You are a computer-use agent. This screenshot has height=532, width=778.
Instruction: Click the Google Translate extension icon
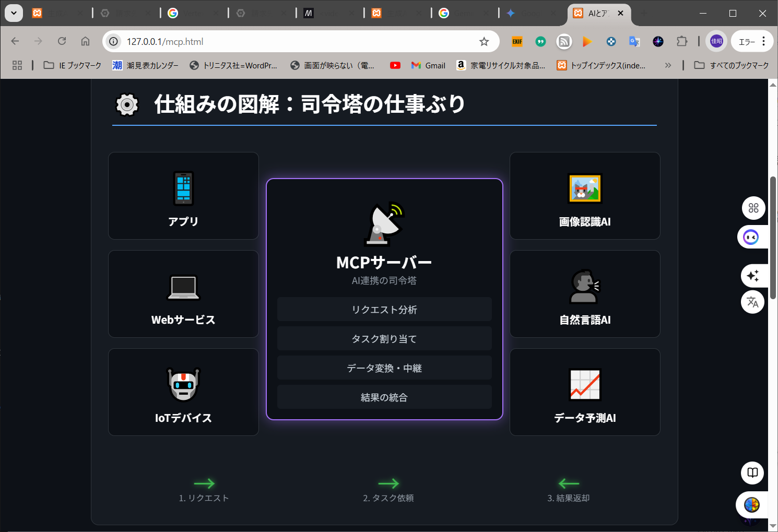point(634,42)
